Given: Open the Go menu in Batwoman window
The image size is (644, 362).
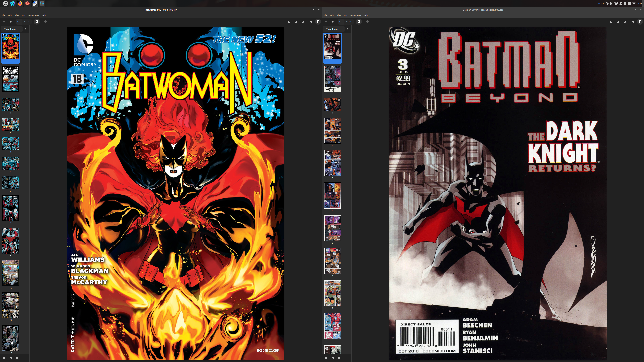Looking at the screenshot, I should click(23, 15).
